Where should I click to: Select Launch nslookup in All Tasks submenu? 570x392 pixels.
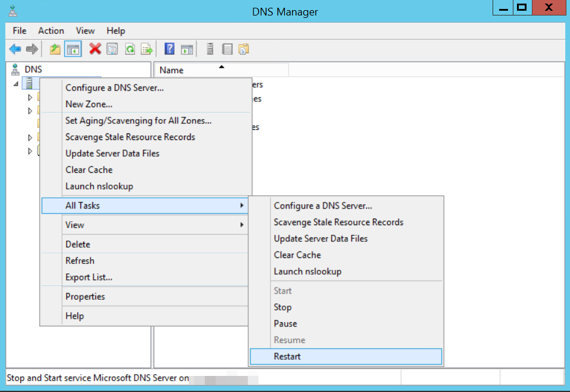(346, 271)
